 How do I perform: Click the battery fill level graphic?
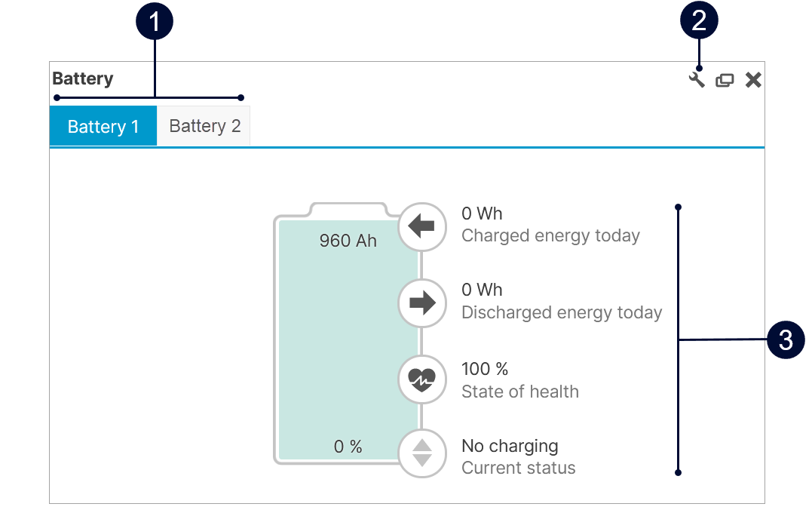[x=348, y=339]
